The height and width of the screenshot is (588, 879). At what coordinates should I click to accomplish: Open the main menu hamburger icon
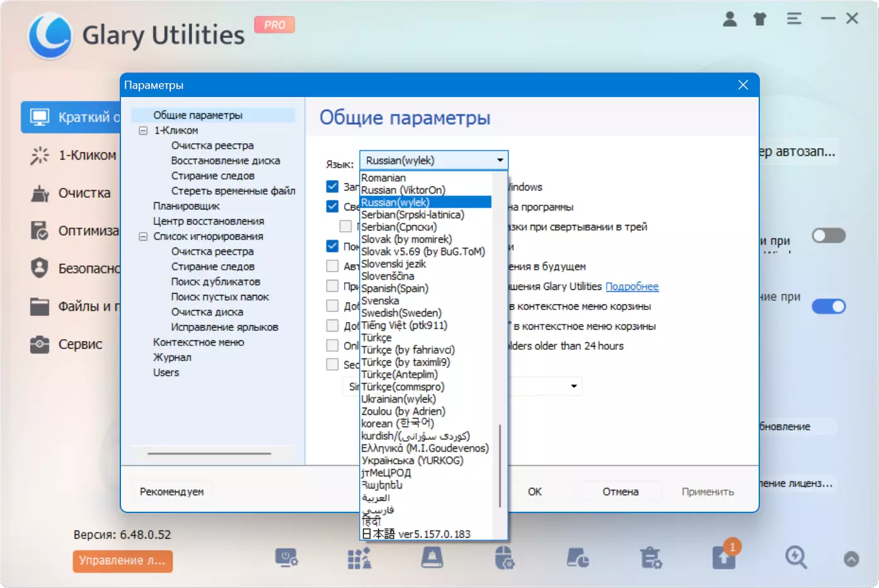(x=794, y=19)
